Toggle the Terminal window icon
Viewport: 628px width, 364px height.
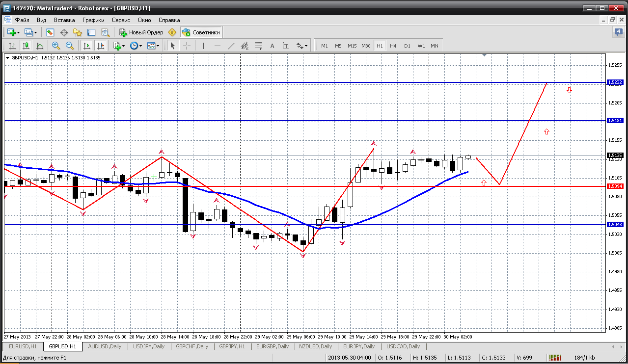click(x=91, y=32)
